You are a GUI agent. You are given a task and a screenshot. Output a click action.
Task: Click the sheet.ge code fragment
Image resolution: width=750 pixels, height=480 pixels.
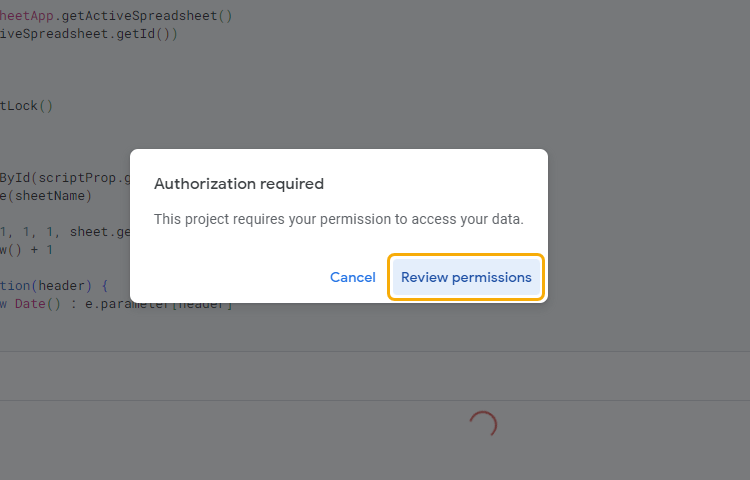(x=100, y=232)
